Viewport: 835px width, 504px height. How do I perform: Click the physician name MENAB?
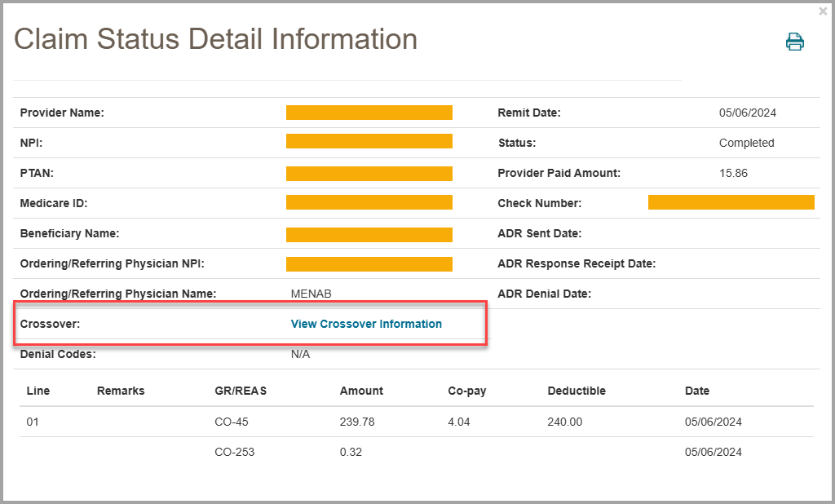coord(311,294)
